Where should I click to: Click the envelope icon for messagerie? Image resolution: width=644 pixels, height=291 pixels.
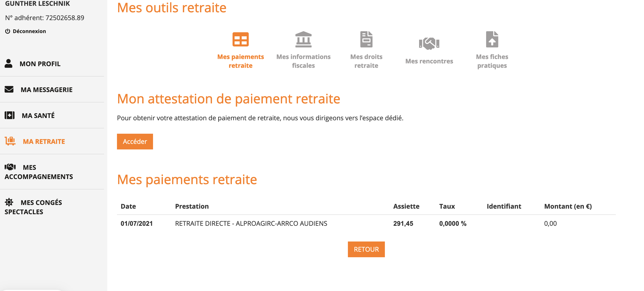tap(9, 89)
